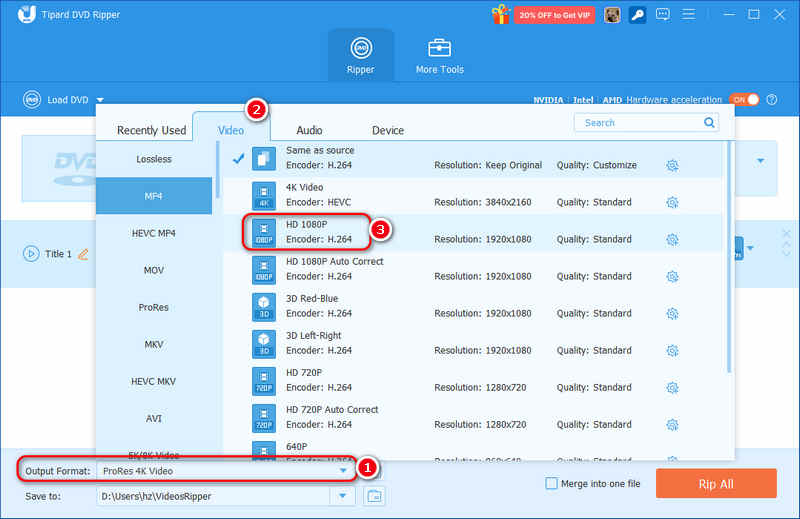The height and width of the screenshot is (519, 800).
Task: Click the hardware acceleration help icon
Action: (x=773, y=100)
